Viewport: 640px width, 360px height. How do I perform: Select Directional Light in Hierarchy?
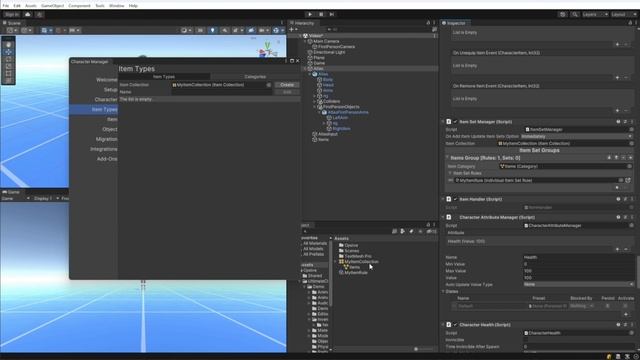(329, 52)
